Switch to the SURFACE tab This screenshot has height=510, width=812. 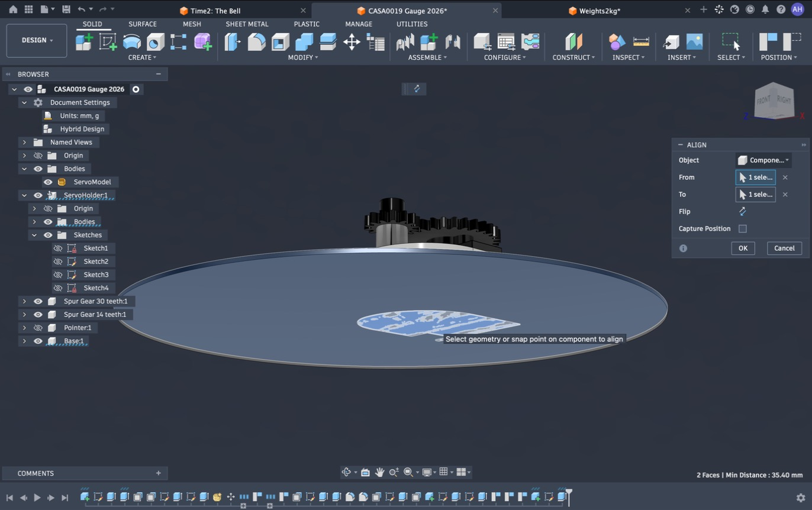coord(143,24)
